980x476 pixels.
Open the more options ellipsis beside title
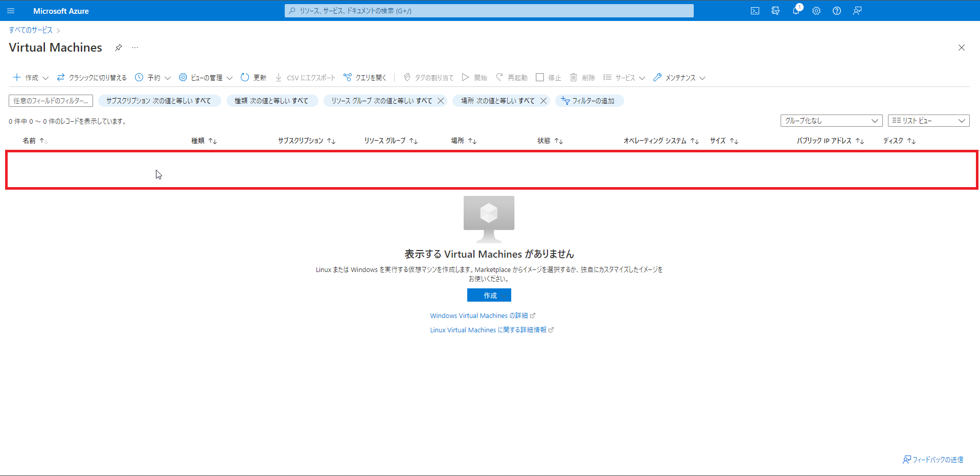click(x=135, y=48)
